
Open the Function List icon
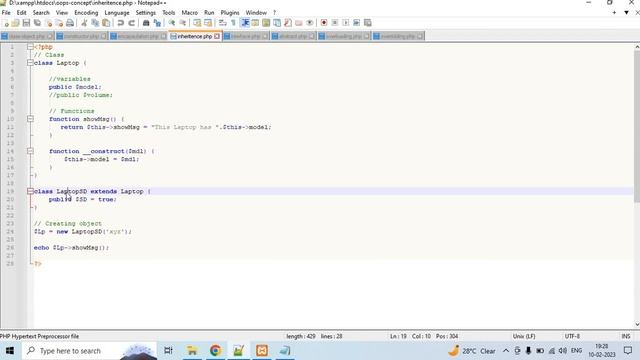[x=288, y=23]
